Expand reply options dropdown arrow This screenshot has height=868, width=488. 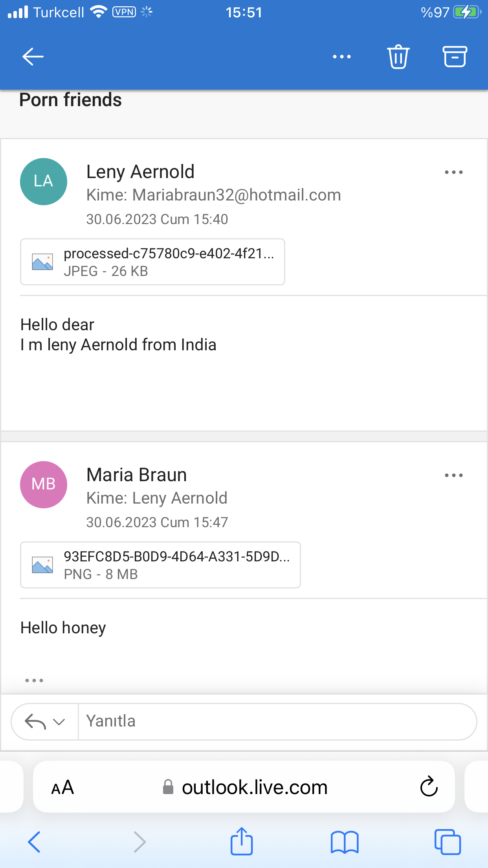[59, 722]
